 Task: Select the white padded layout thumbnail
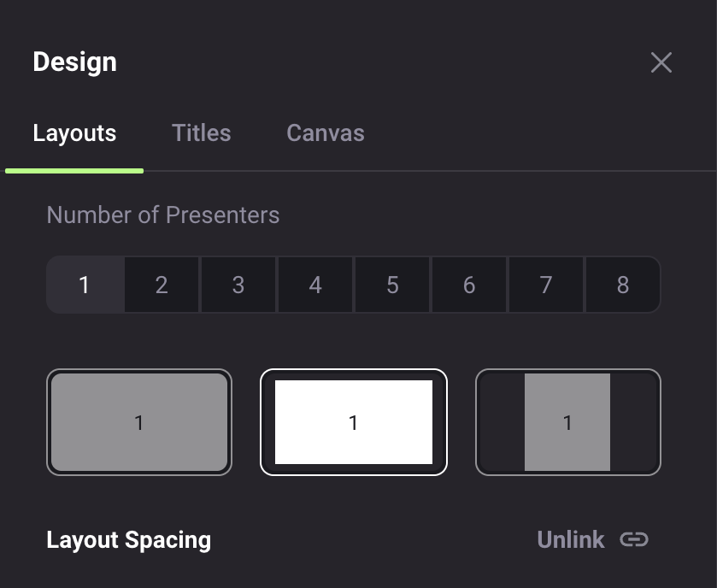354,422
